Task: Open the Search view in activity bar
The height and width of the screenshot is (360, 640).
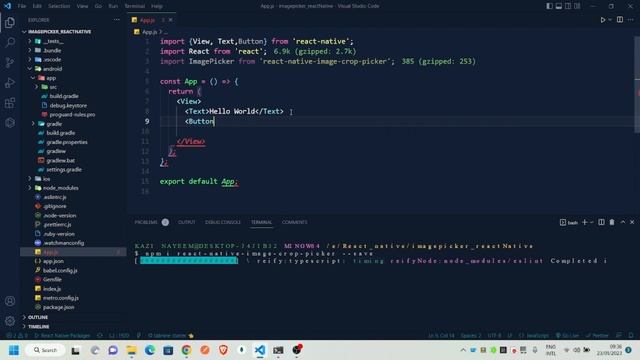Action: click(10, 42)
